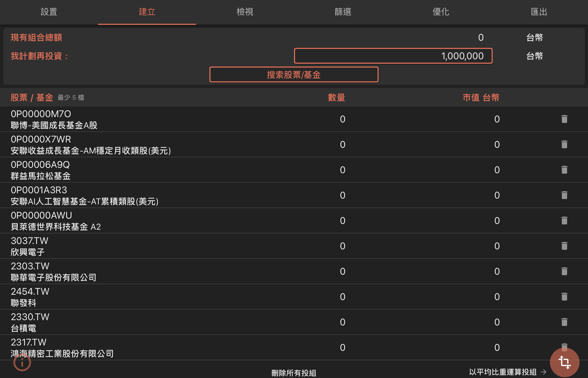Click trash icon for 安聯AI人工智慧基金 row
The width and height of the screenshot is (588, 378).
coord(564,195)
